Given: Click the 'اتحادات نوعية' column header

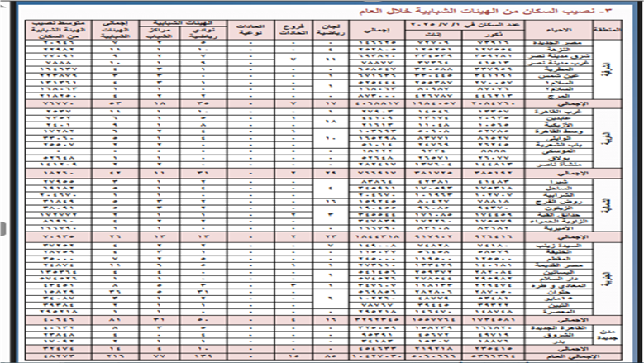Looking at the screenshot, I should pos(250,30).
